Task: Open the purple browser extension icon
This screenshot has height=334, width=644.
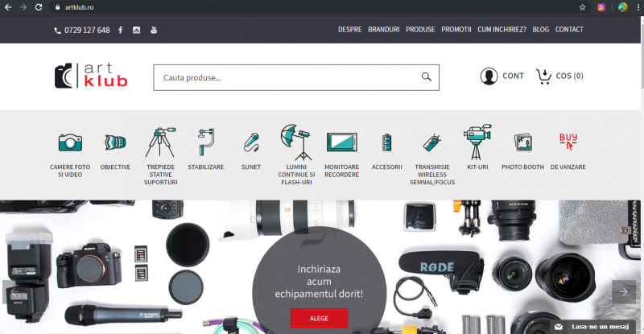Action: 601,7
